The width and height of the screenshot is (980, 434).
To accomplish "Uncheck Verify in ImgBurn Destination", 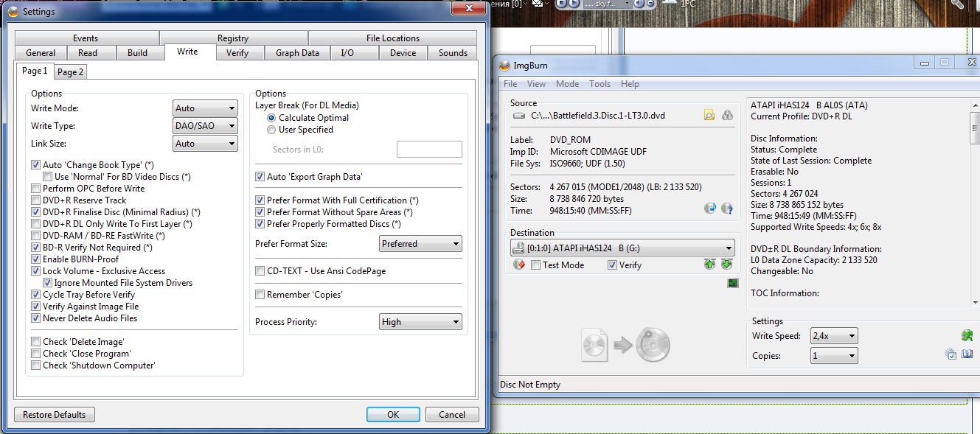I will 612,265.
